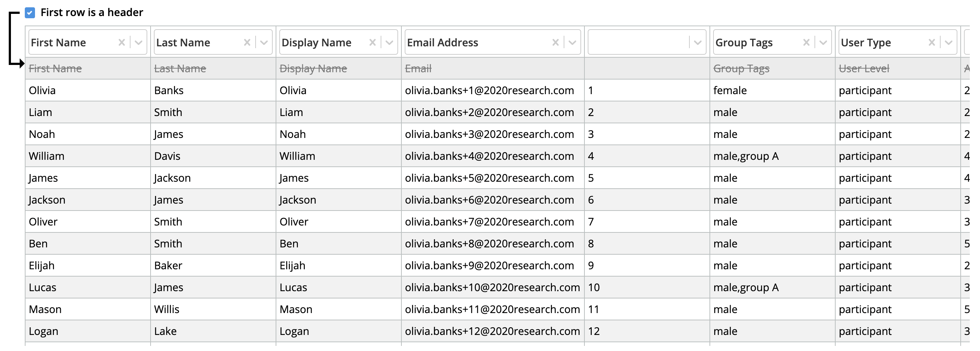Clear the User Type column mapping

(932, 42)
